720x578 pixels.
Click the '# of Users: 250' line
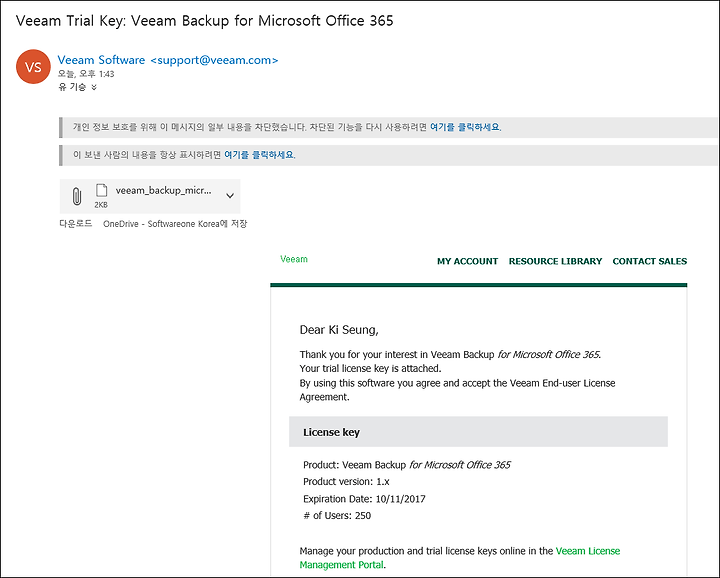tap(337, 516)
